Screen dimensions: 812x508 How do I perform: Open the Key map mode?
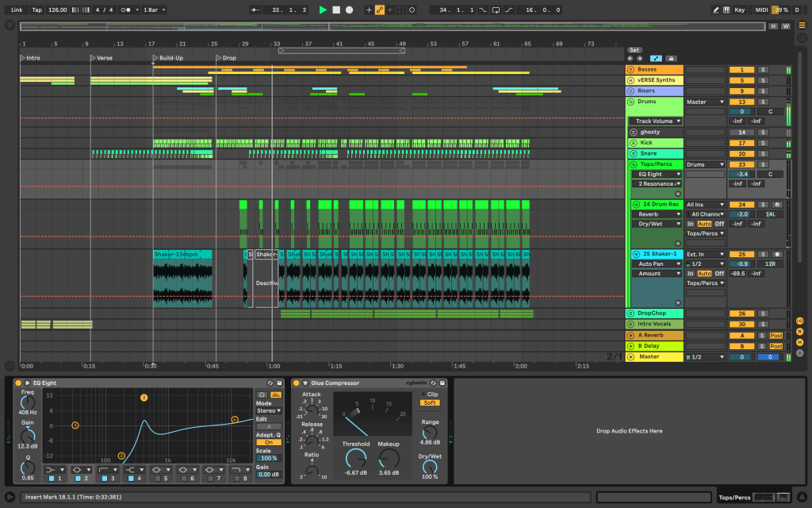739,10
